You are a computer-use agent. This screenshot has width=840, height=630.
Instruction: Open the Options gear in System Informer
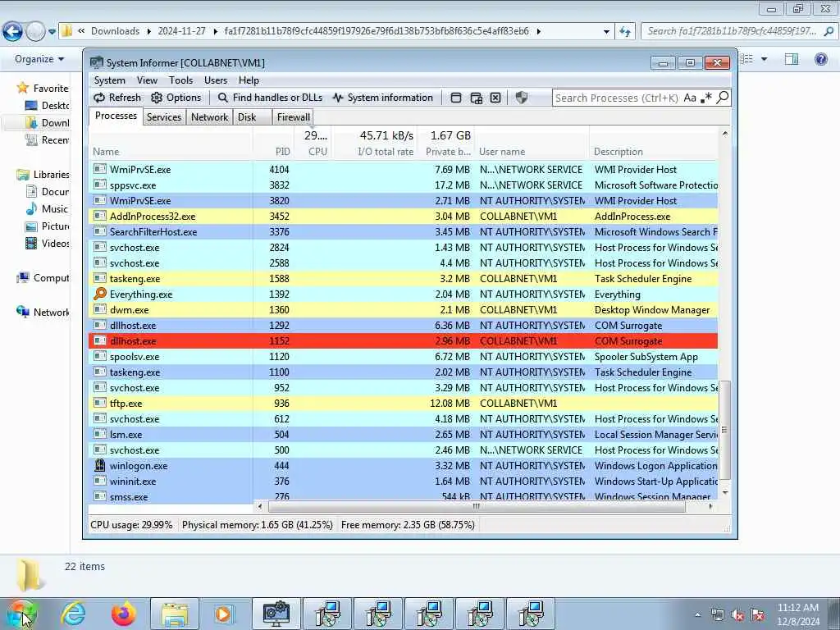pyautogui.click(x=176, y=98)
